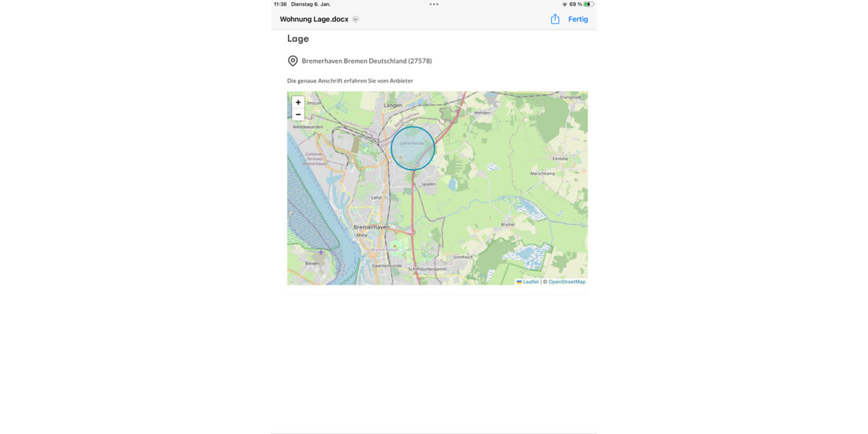This screenshot has width=868, height=434.
Task: Tap the battery icon in the status bar
Action: [589, 4]
